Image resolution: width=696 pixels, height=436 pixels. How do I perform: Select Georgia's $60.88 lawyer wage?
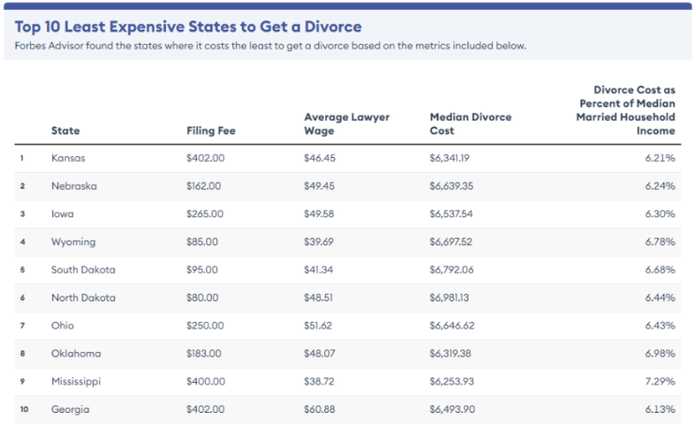coord(320,409)
